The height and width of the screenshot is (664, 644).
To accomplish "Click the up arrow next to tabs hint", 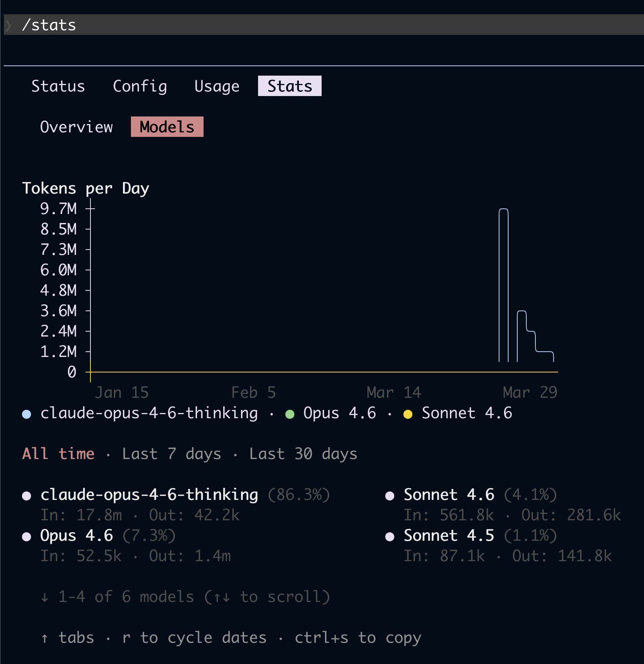I will pos(45,638).
